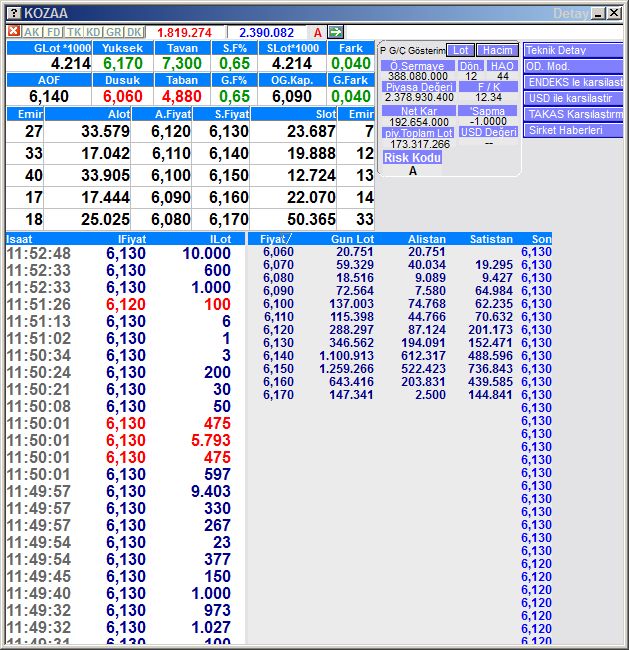Screen dimensions: 629x650
Task: Click the USD Değeri header
Action: [x=488, y=132]
